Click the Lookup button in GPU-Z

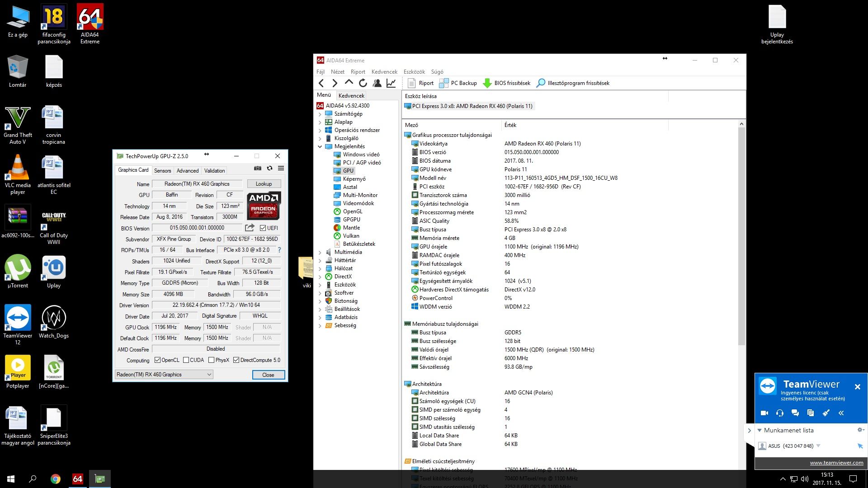(264, 184)
